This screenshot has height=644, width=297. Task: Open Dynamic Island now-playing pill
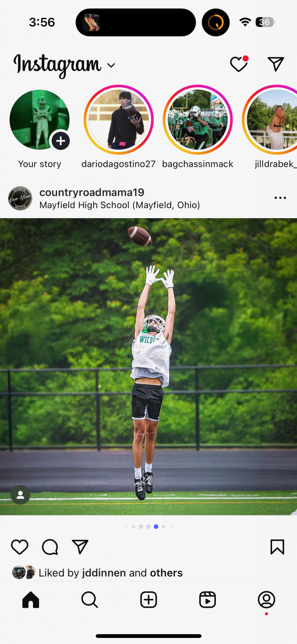136,22
